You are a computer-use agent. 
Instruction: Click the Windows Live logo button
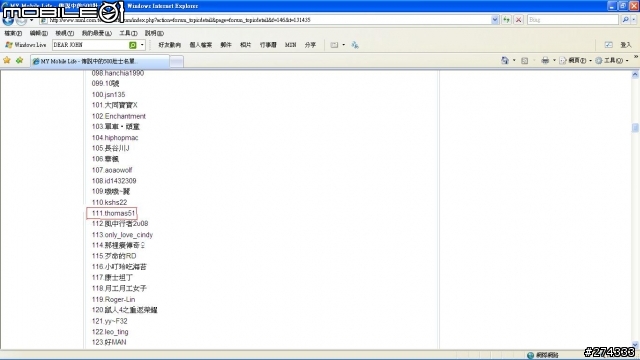26,45
